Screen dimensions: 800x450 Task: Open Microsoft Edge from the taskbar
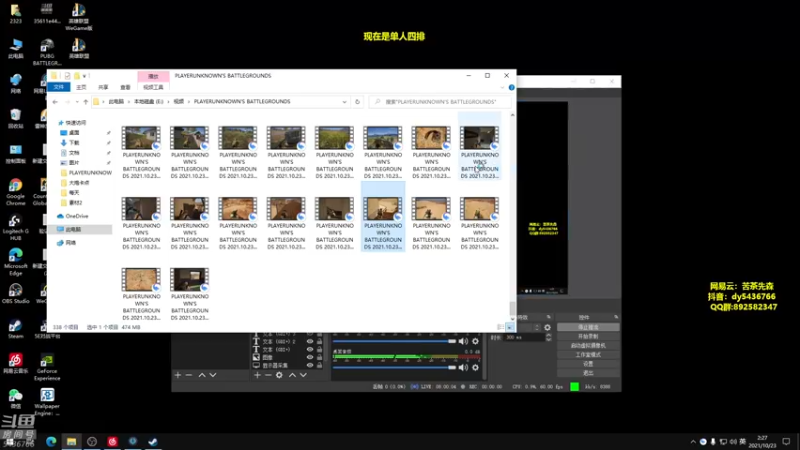coord(51,441)
